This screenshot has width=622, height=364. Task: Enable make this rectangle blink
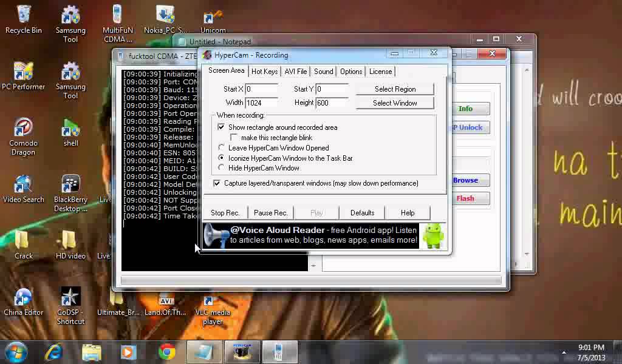(234, 138)
